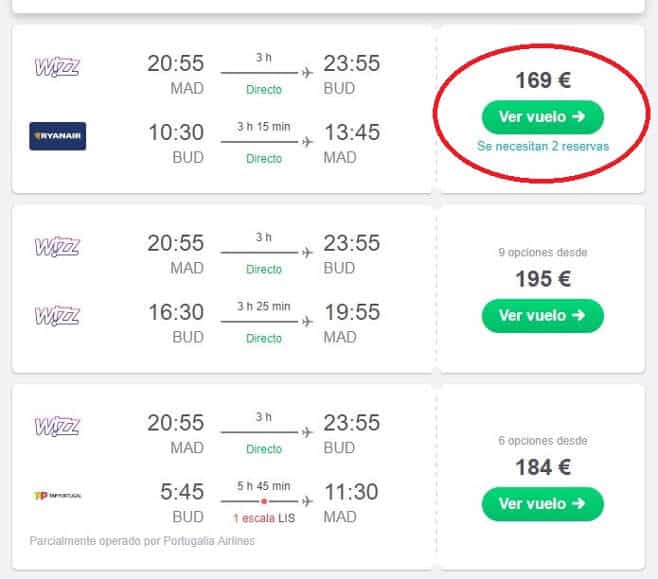Viewport: 658px width, 579px height.
Task: Click the plane icon on the 5:45 TAP flight
Action: point(307,501)
